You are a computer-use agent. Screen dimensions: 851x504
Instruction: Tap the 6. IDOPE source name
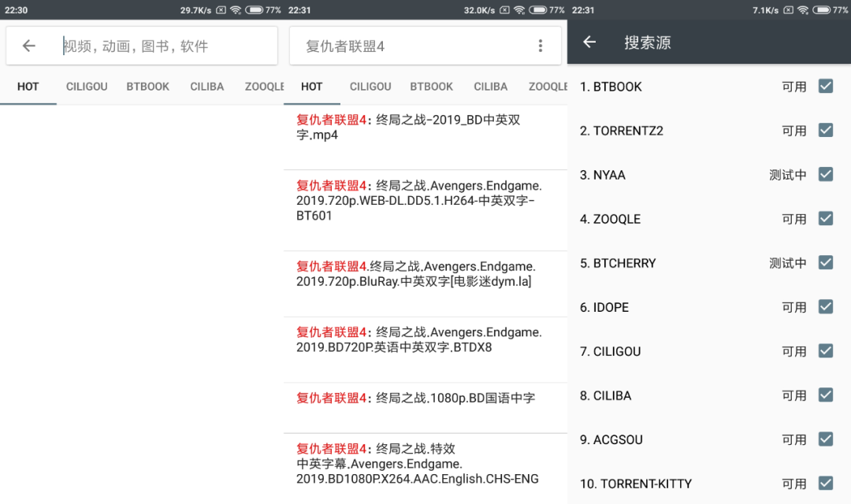coord(604,307)
